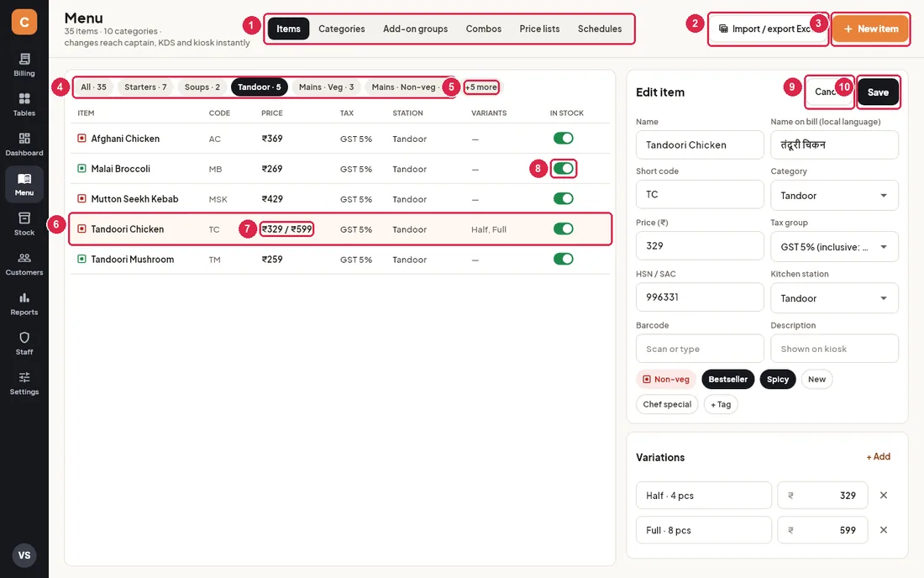Click the Mutton Seekh Kebab non-veg marker

pyautogui.click(x=82, y=198)
